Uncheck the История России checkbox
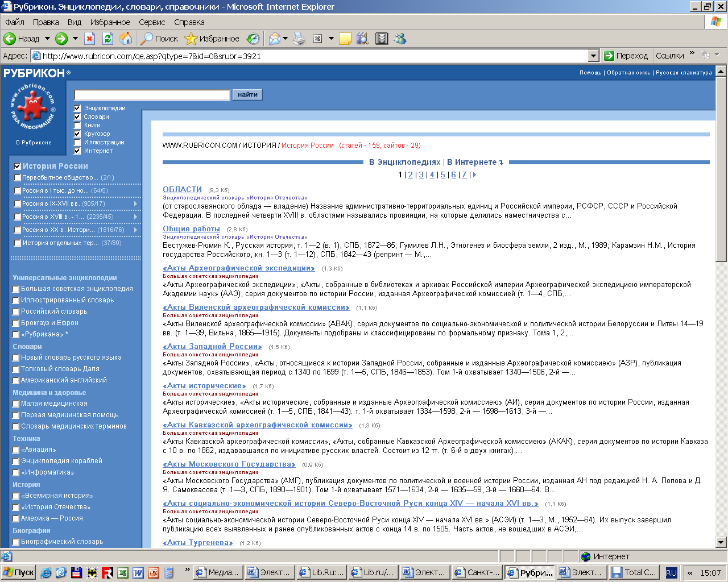 pos(18,166)
